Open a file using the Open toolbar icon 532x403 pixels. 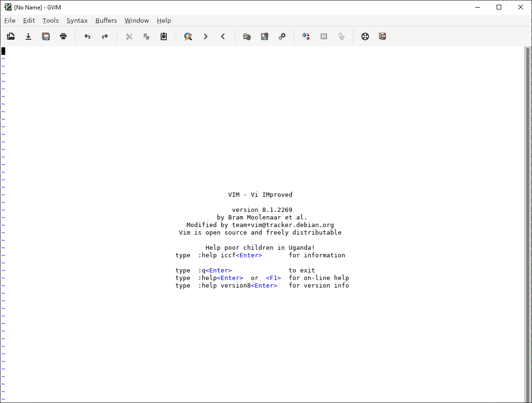(x=11, y=36)
